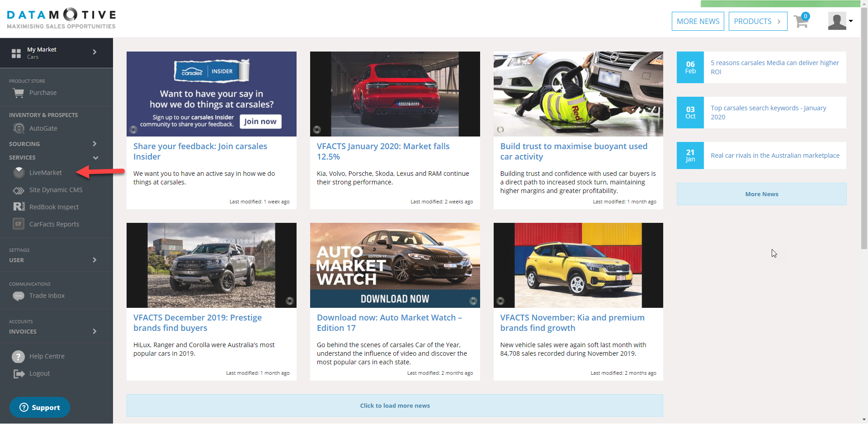Click the AutoGate icon

click(x=19, y=129)
